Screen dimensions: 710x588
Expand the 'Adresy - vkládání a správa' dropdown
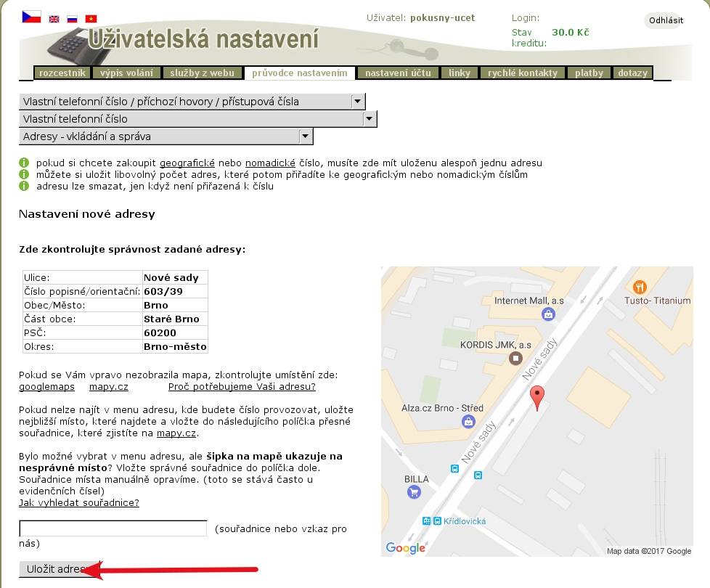click(x=306, y=136)
